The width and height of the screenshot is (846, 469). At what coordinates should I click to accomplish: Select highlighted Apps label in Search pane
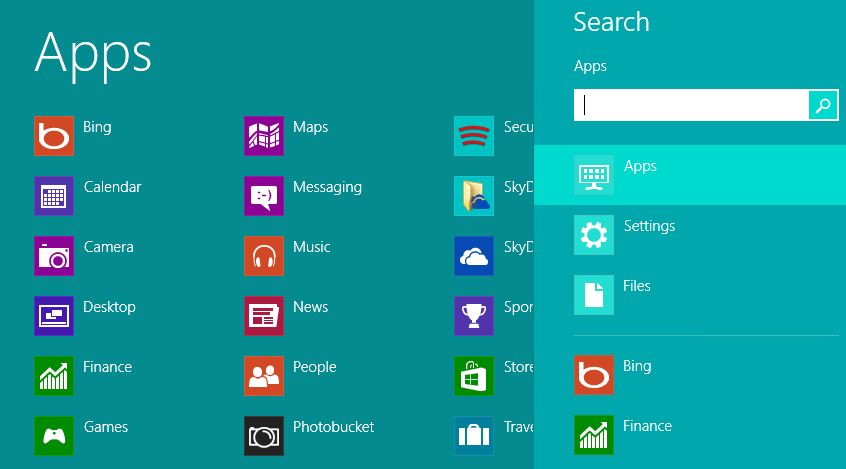click(x=640, y=166)
